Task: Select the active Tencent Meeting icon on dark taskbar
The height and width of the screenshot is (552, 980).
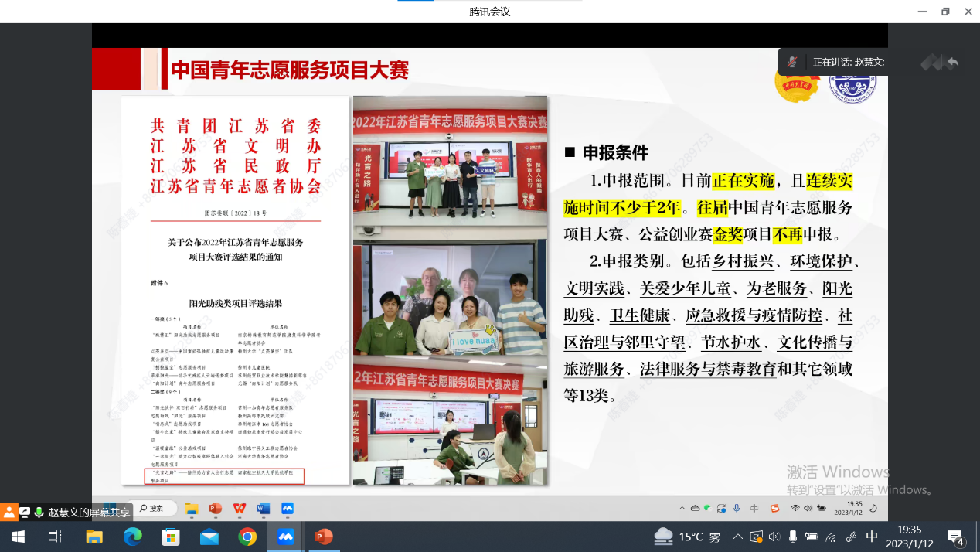Action: [x=286, y=537]
